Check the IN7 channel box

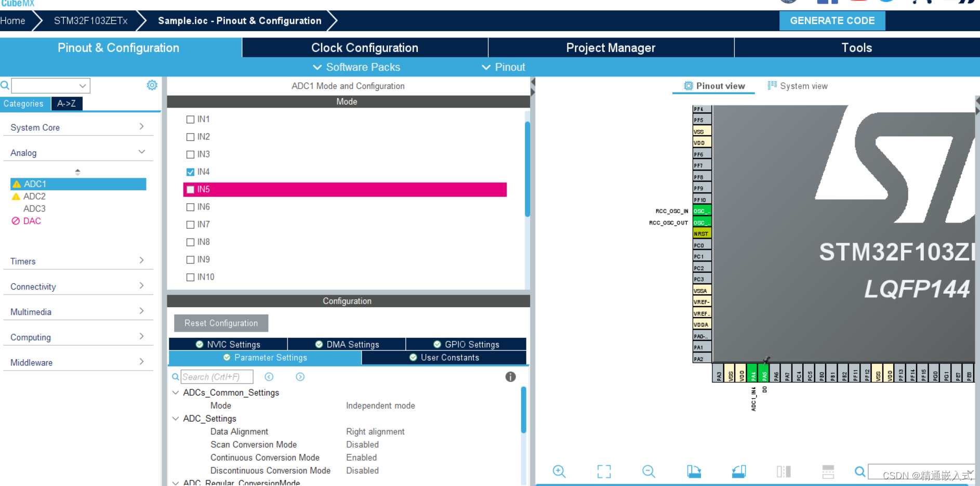click(190, 225)
